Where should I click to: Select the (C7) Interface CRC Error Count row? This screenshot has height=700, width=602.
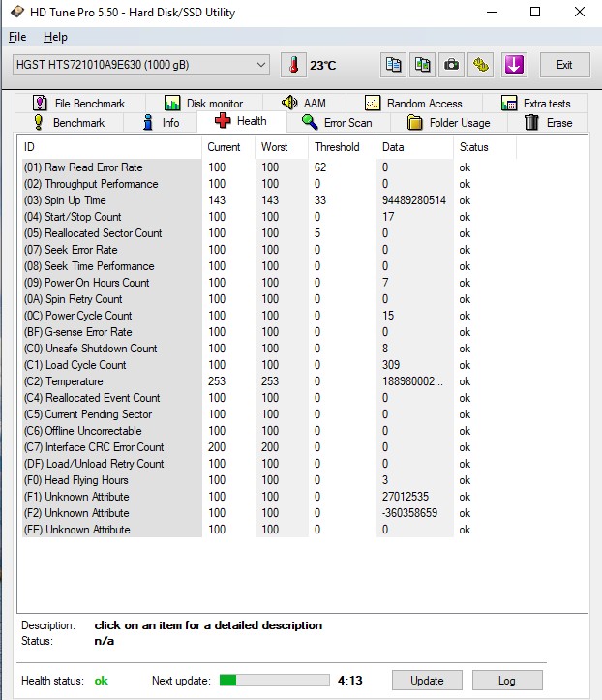269,447
